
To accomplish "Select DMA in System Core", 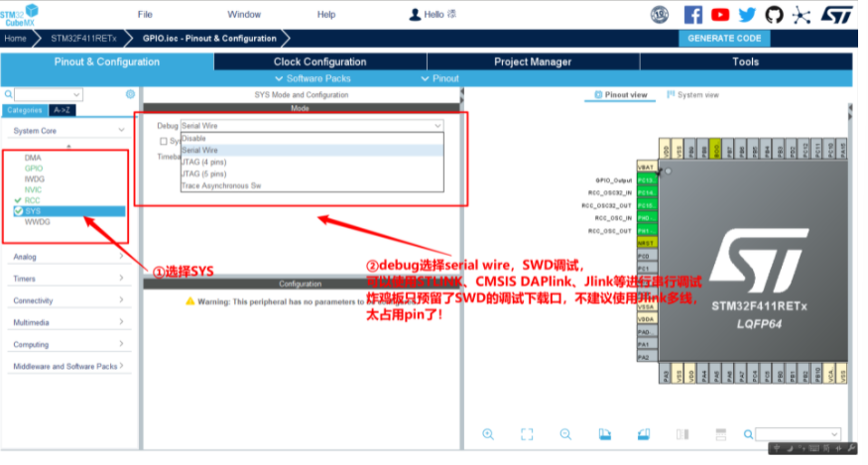I will tap(33, 158).
